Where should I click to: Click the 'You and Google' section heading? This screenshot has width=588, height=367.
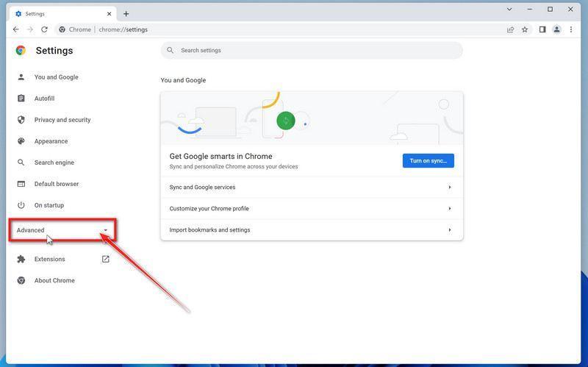coord(183,80)
